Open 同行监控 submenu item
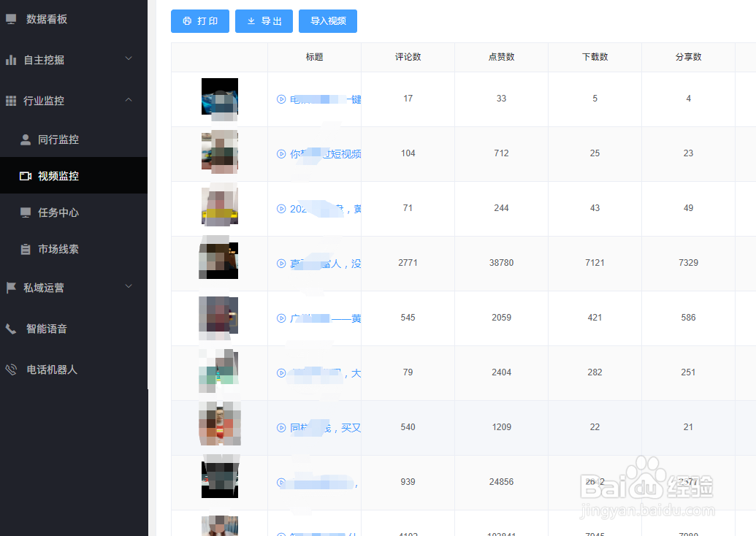 (73, 139)
